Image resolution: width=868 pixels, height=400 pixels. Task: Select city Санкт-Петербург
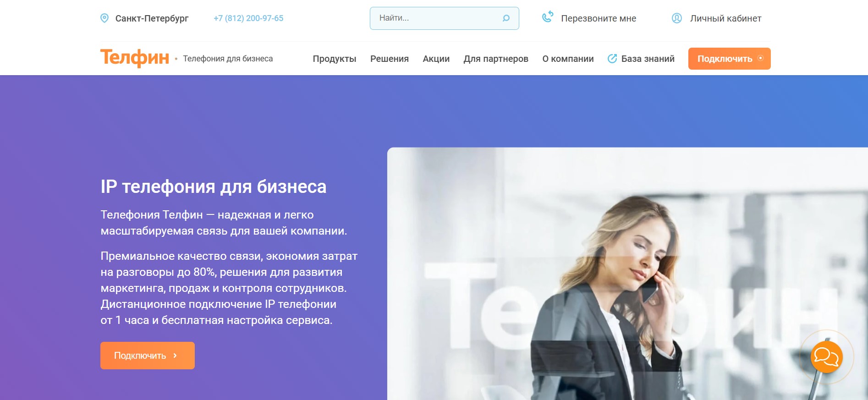[152, 18]
